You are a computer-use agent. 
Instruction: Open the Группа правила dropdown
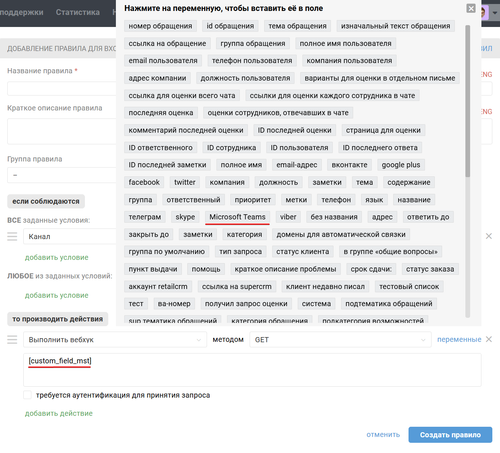click(x=62, y=175)
